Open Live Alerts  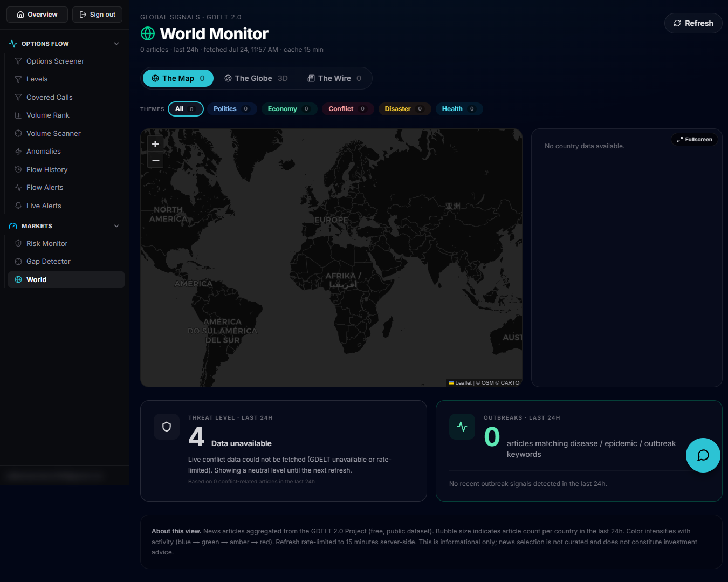coord(66,206)
